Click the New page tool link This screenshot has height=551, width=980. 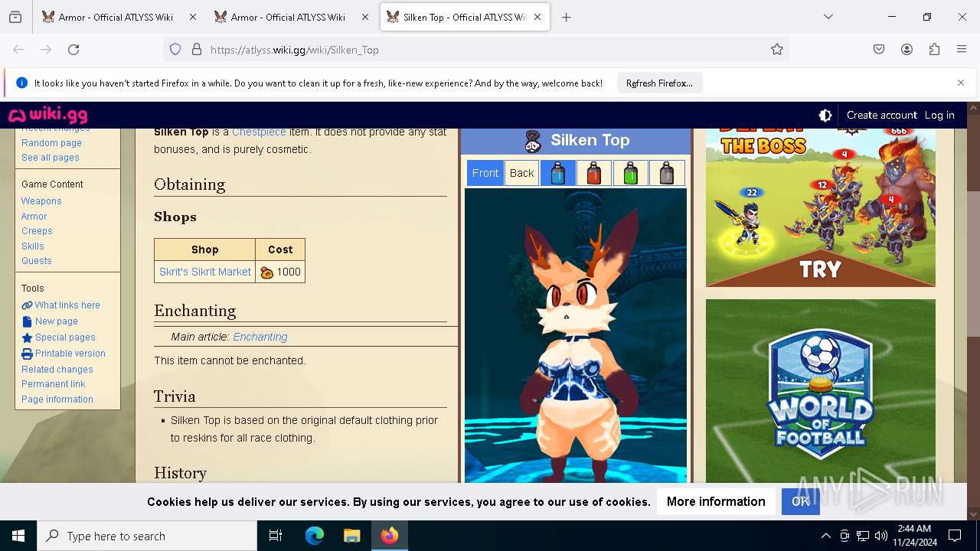coord(50,321)
